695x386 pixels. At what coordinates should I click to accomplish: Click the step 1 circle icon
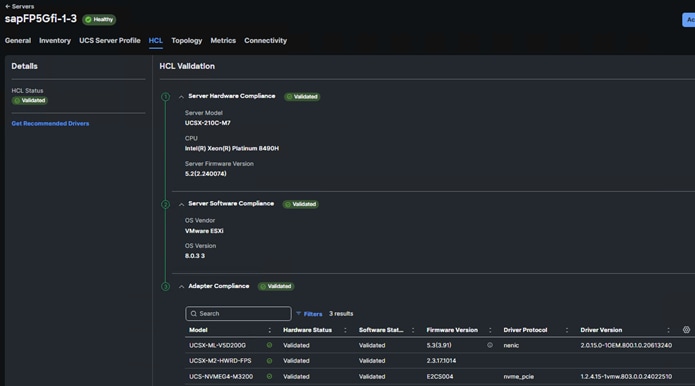[165, 97]
